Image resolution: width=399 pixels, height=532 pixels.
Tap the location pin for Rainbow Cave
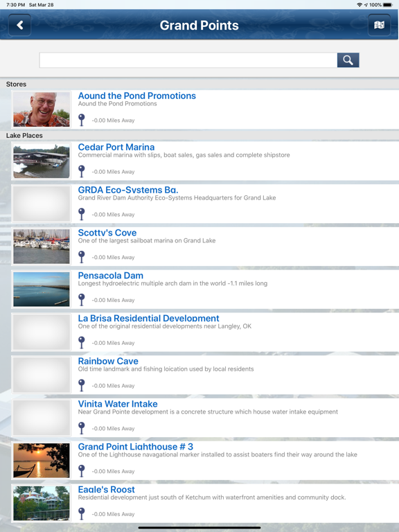tap(82, 384)
